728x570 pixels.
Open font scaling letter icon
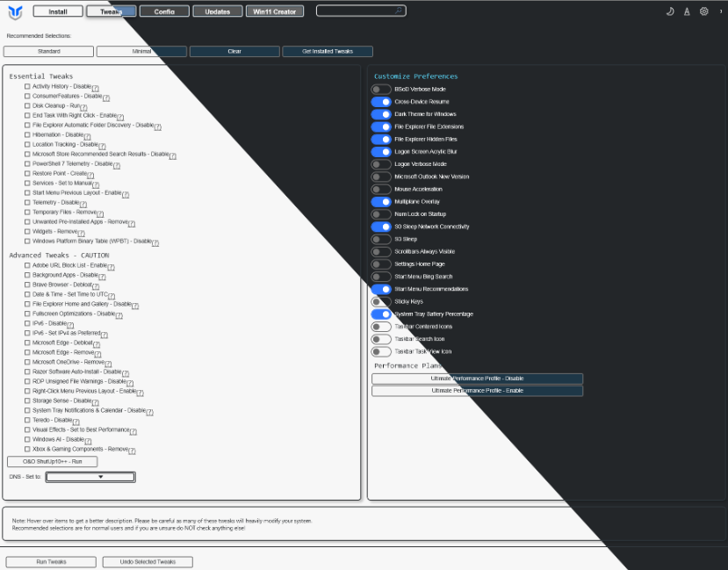[687, 12]
